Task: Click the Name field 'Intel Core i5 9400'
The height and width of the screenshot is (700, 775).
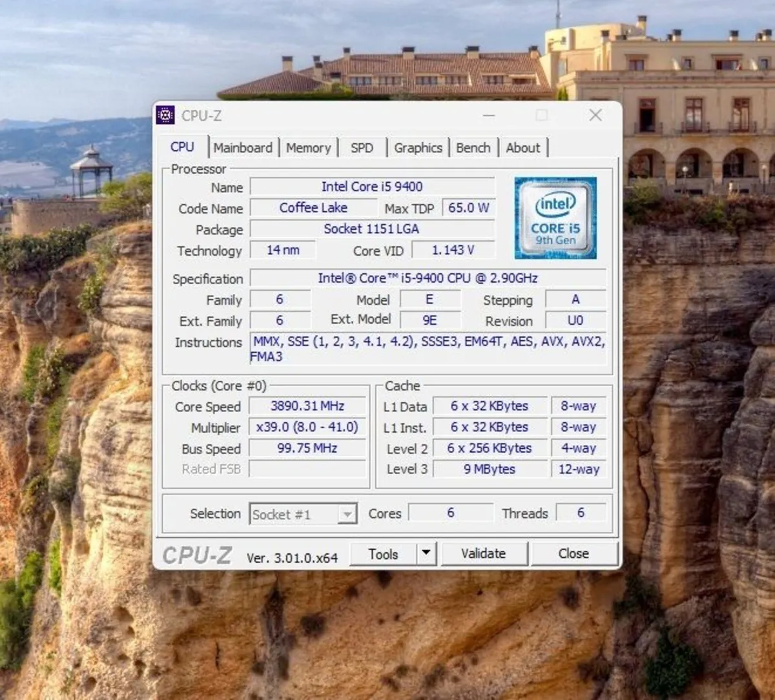Action: point(372,187)
